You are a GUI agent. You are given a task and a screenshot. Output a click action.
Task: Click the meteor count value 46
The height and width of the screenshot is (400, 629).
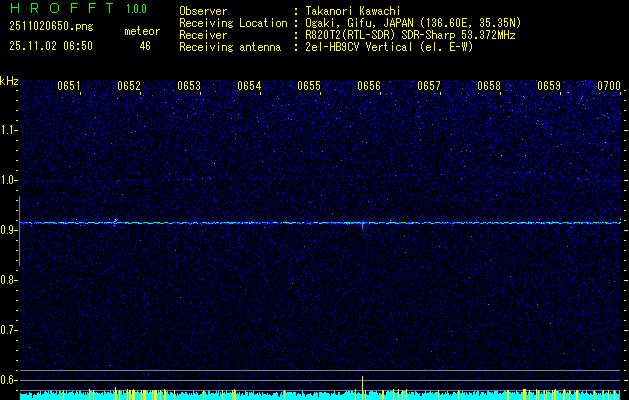[x=145, y=46]
